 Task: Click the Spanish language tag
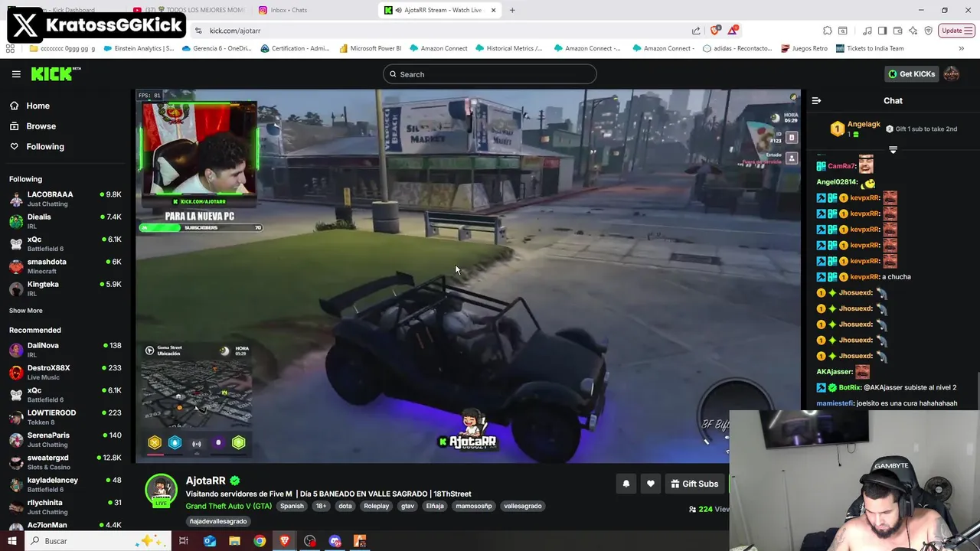coord(292,506)
